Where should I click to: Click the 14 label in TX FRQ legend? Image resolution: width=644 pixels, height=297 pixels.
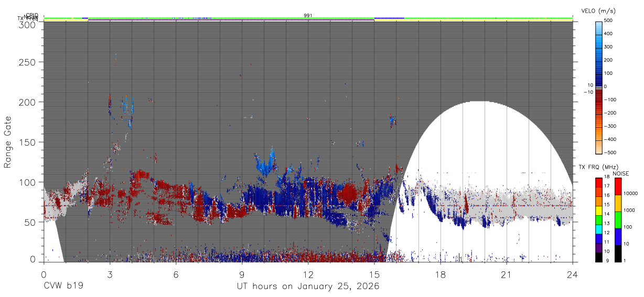coord(608,214)
